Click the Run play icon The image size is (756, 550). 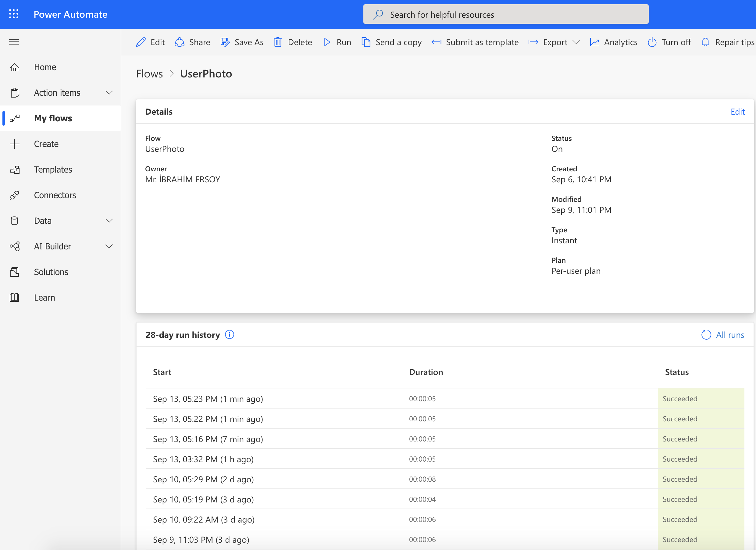pos(327,42)
